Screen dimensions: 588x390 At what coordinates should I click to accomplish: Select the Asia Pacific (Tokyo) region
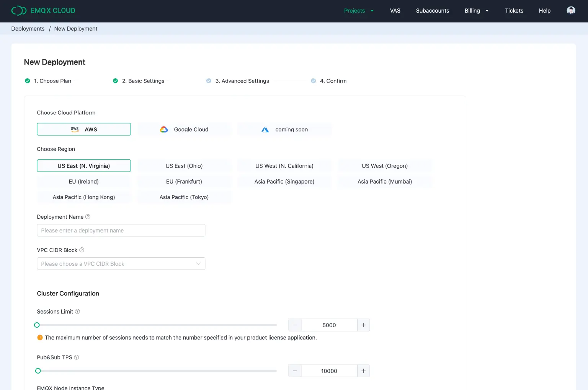click(x=184, y=197)
